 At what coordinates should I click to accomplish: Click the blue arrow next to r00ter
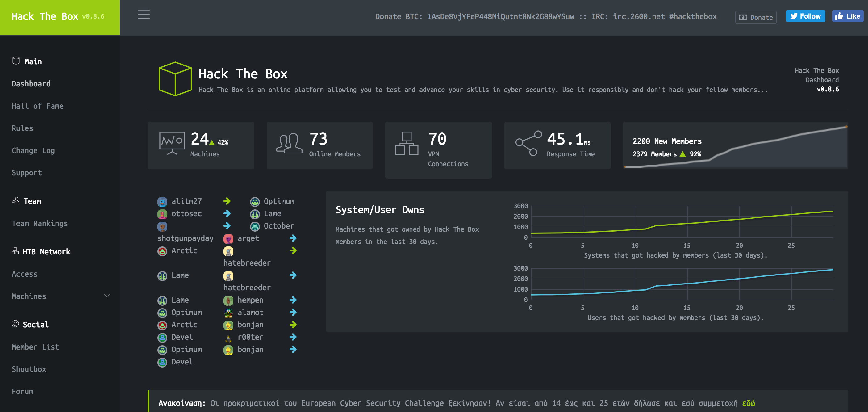point(293,337)
